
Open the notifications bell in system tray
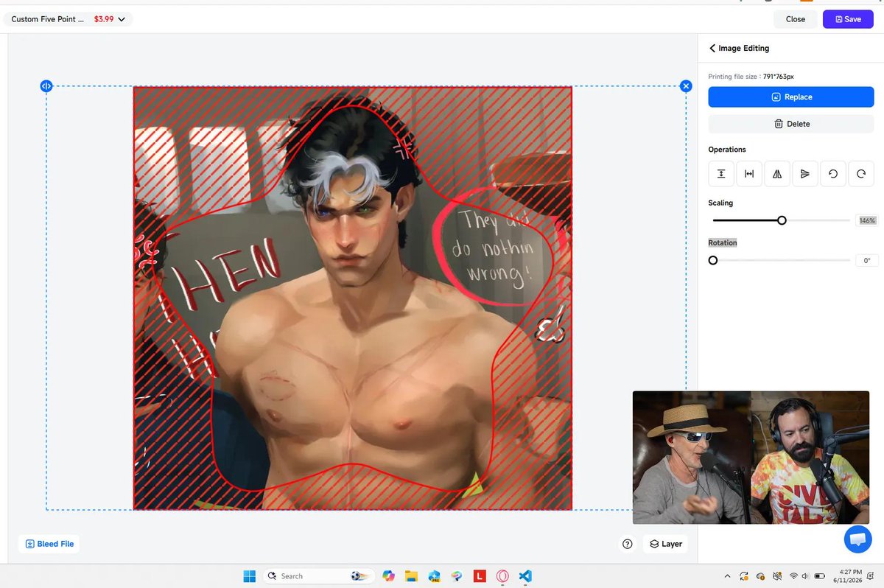tap(871, 576)
